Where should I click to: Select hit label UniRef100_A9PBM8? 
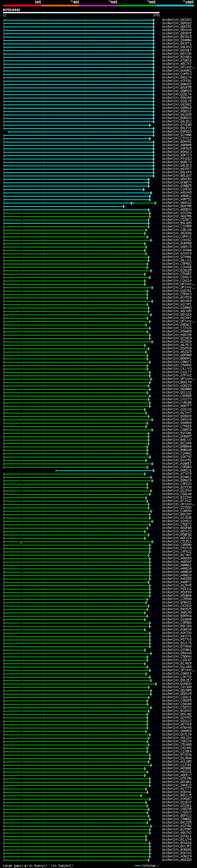[177, 145]
